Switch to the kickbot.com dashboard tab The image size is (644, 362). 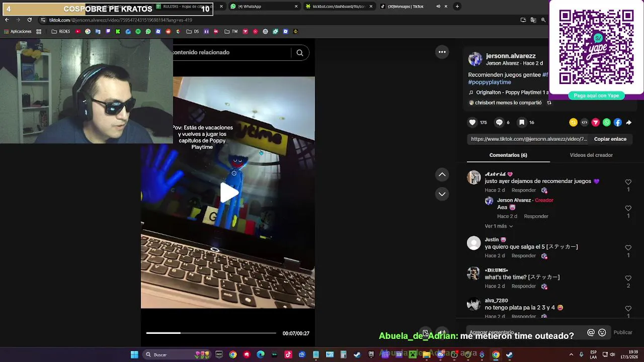(x=339, y=7)
